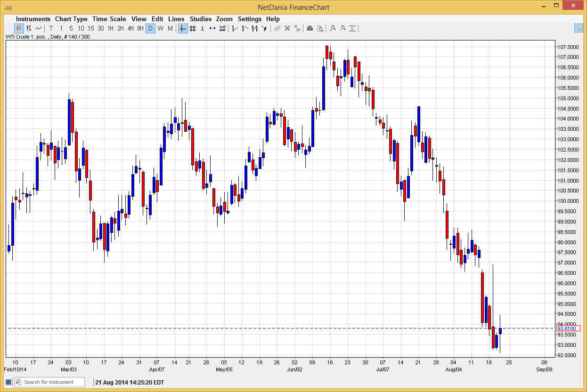Open the print preview icon
The height and width of the screenshot is (392, 587).
click(321, 28)
